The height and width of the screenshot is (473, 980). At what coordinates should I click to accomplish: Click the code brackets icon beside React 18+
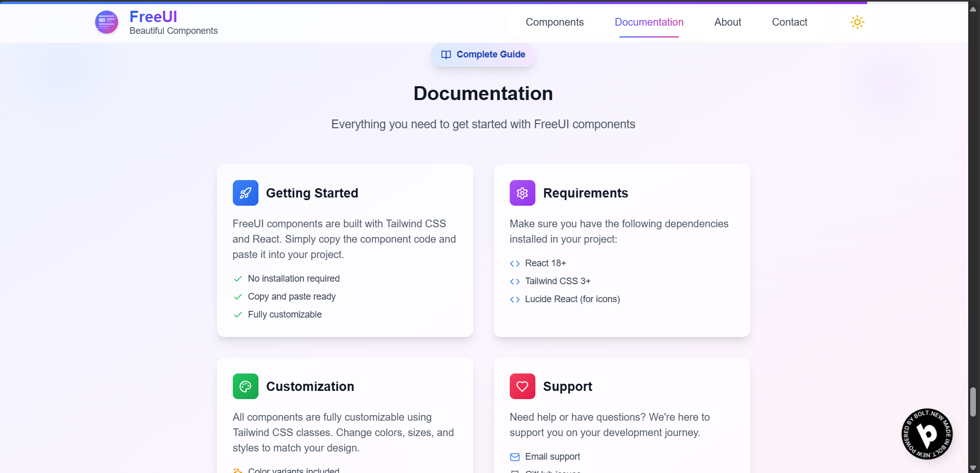pyautogui.click(x=515, y=264)
